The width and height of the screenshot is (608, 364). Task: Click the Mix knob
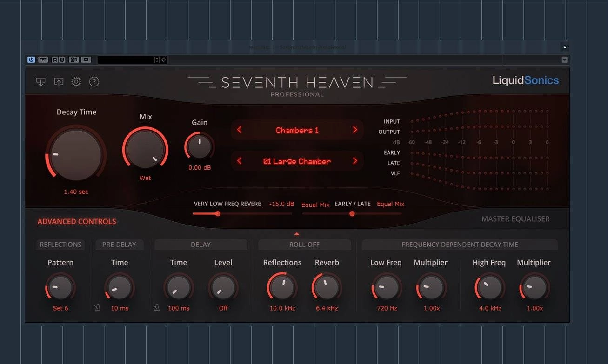pos(145,149)
